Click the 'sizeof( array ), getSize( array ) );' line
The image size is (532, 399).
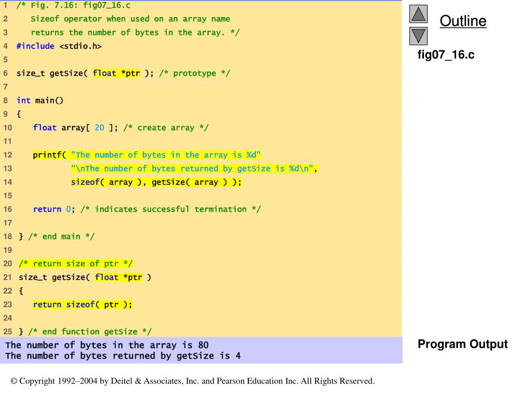[x=156, y=182]
